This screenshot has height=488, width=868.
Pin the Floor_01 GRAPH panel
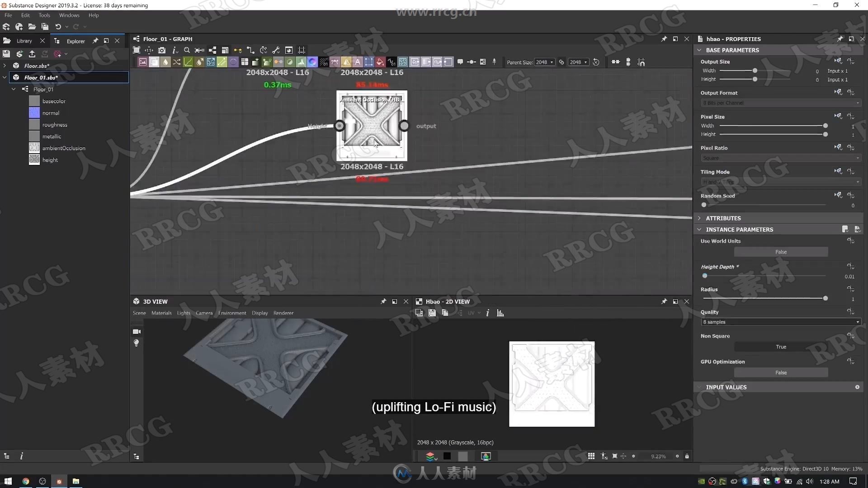(664, 39)
